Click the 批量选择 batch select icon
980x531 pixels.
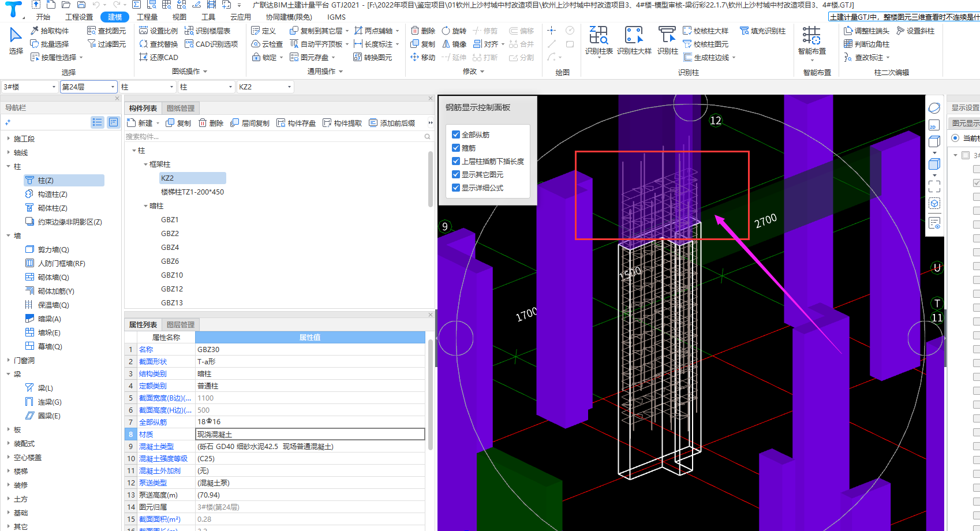pos(35,44)
